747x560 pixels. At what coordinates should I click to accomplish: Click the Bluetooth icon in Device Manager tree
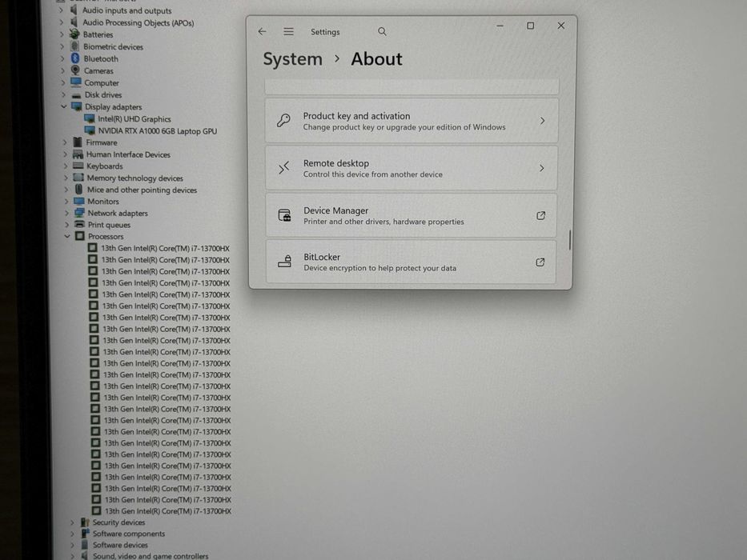point(75,58)
